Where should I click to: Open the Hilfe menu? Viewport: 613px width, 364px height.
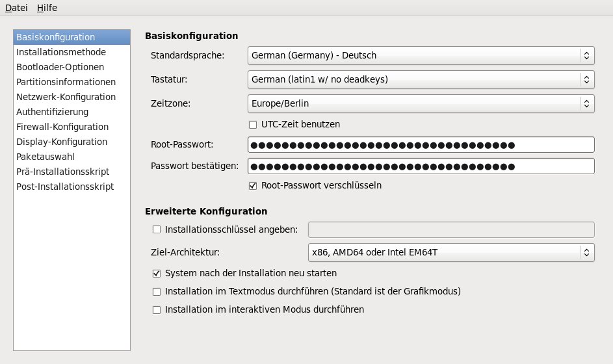(x=47, y=8)
